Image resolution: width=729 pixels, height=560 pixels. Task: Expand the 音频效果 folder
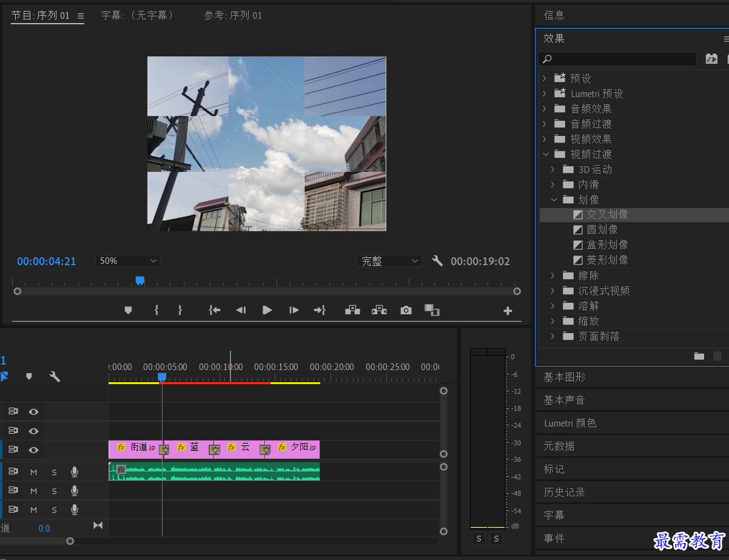(544, 109)
